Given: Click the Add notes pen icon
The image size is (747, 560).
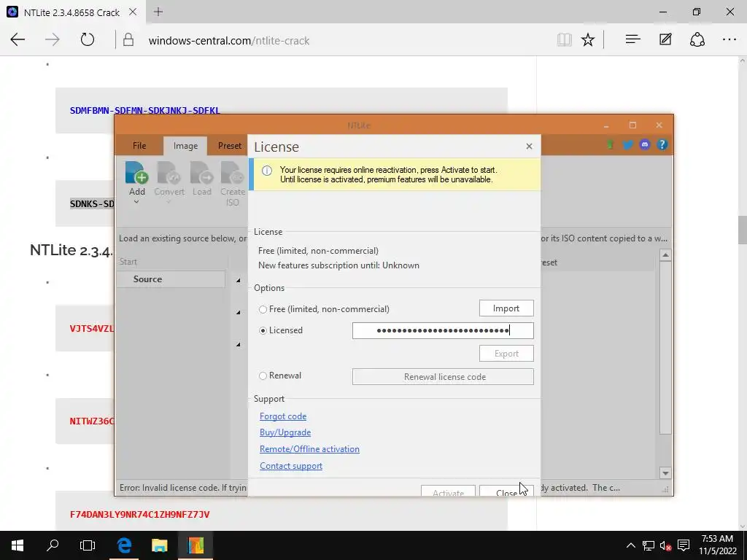Looking at the screenshot, I should click(x=665, y=39).
